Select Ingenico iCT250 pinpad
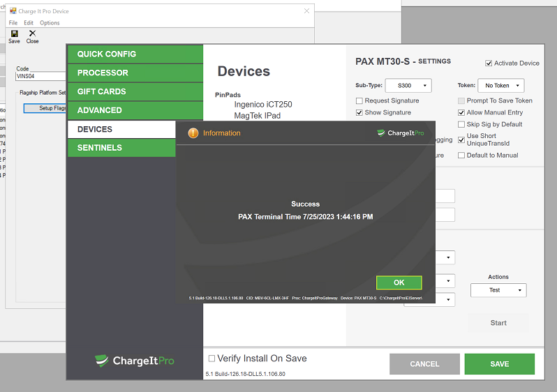 263,105
